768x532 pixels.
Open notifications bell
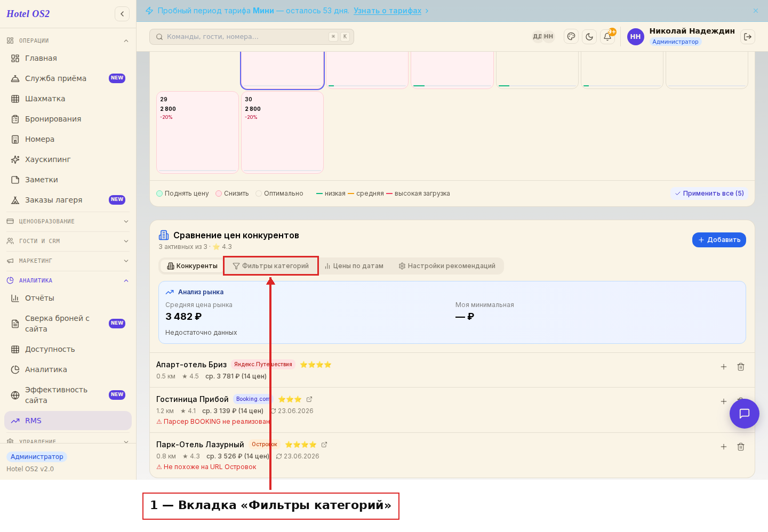607,37
